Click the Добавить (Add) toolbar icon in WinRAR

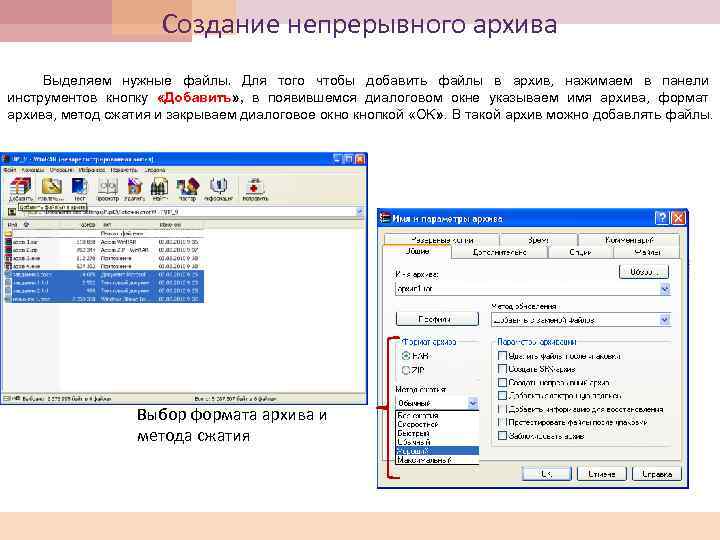click(21, 190)
